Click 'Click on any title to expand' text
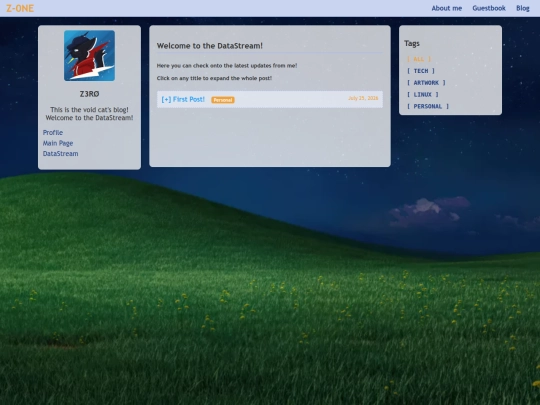 pyautogui.click(x=214, y=78)
